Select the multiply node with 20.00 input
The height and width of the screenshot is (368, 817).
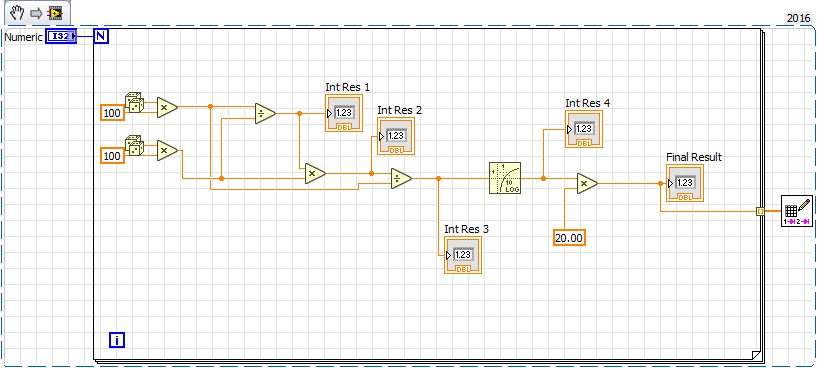click(587, 183)
